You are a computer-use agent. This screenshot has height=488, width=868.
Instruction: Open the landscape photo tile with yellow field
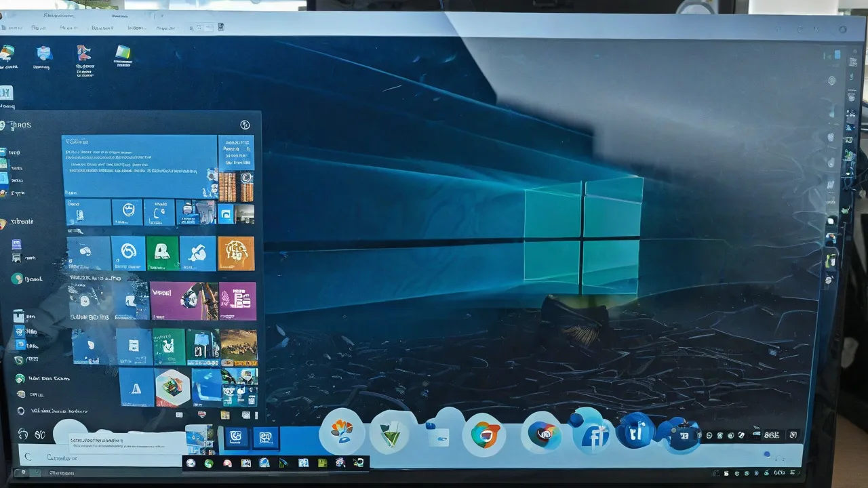point(239,347)
